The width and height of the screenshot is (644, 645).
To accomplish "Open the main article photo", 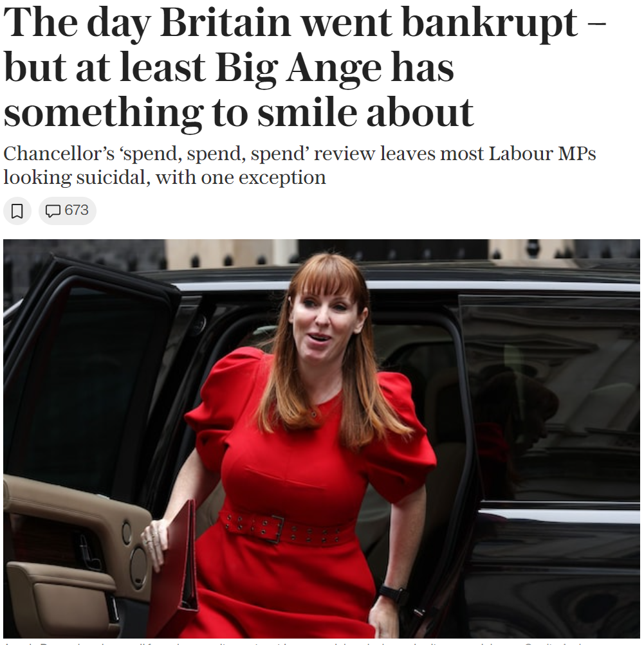I will pyautogui.click(x=322, y=439).
